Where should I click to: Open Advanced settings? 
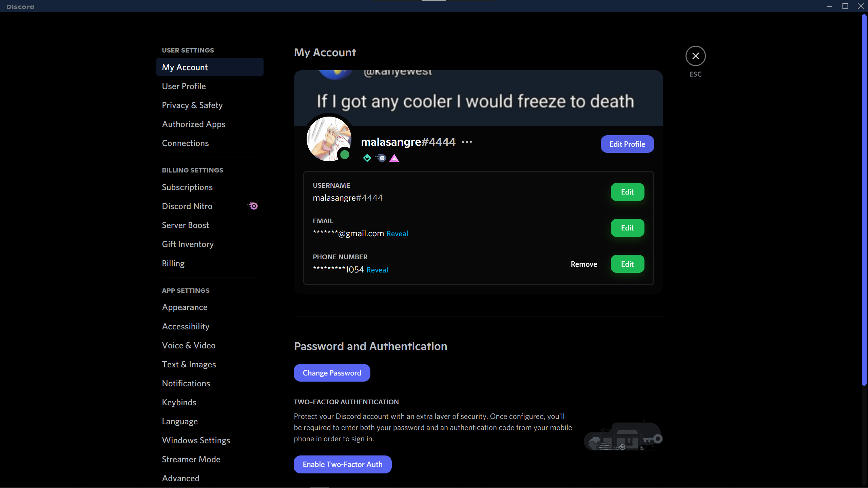click(x=210, y=478)
